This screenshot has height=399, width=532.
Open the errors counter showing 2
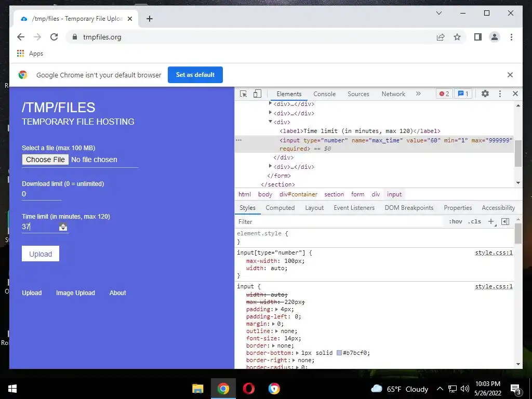(x=444, y=94)
